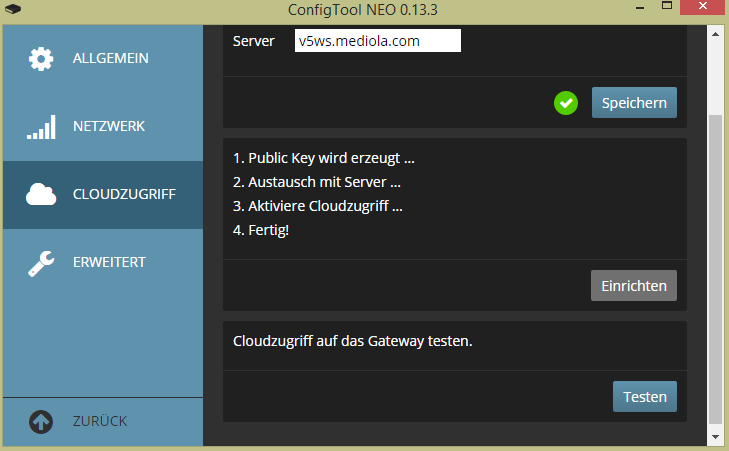Switch to the NETZWERK section

pos(108,127)
